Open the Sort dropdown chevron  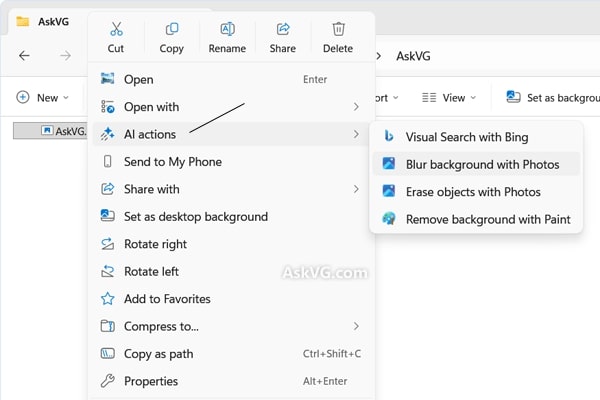(x=396, y=98)
